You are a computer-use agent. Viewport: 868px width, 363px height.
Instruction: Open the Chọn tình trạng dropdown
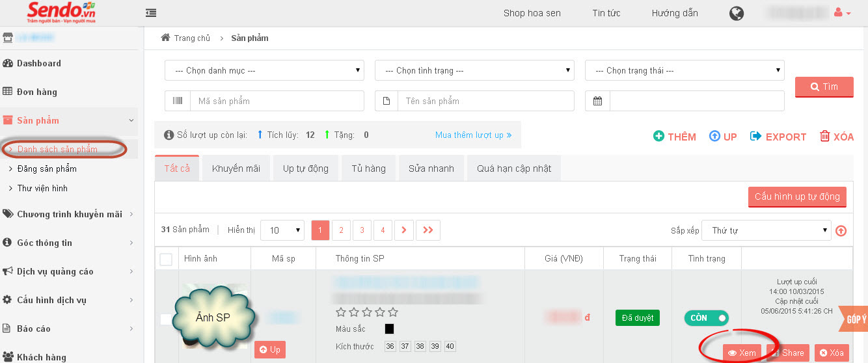pos(474,70)
